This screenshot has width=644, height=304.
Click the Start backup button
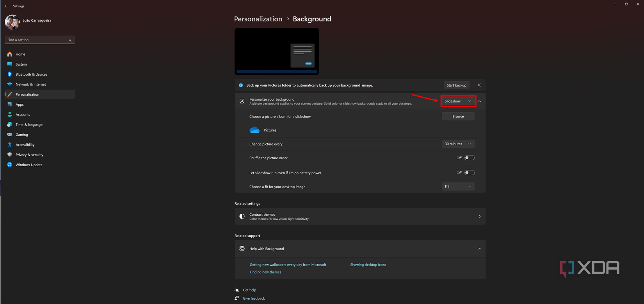(x=456, y=85)
